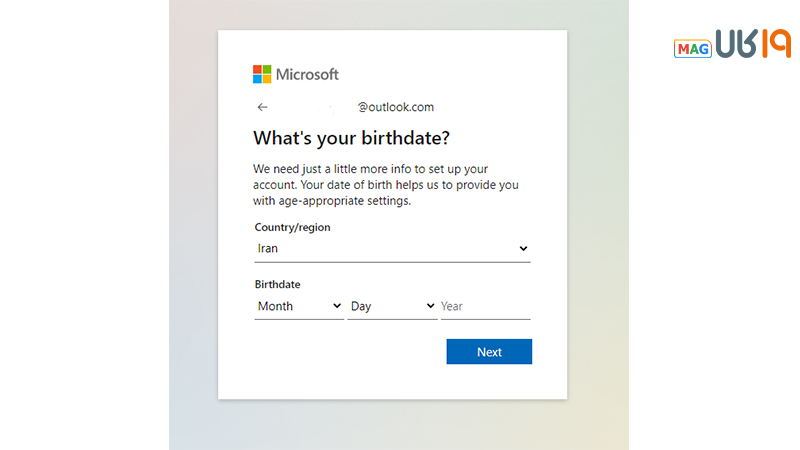Click the chevron on the Iran selector
The width and height of the screenshot is (800, 450).
coord(523,248)
